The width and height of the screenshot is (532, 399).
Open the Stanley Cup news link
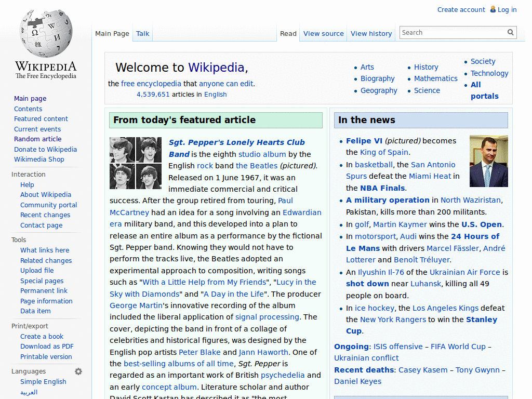tap(421, 325)
